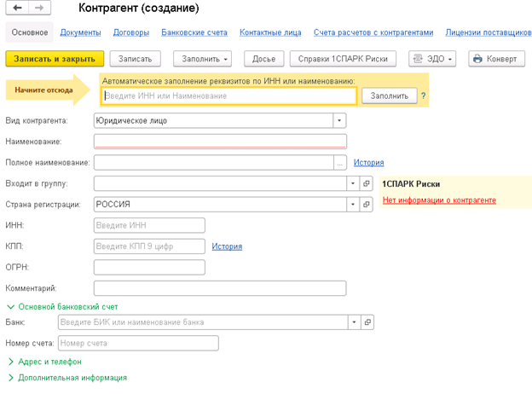Click into the Наименование field

click(220, 142)
